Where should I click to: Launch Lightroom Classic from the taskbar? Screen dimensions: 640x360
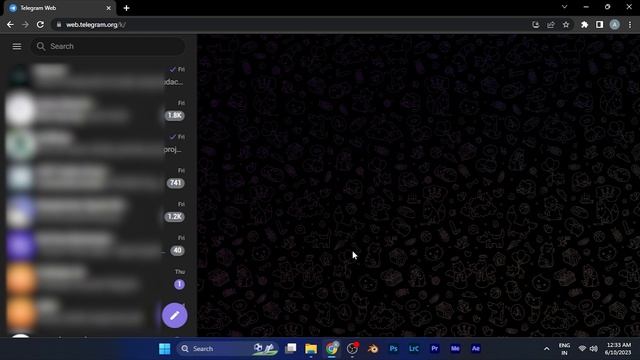414,349
